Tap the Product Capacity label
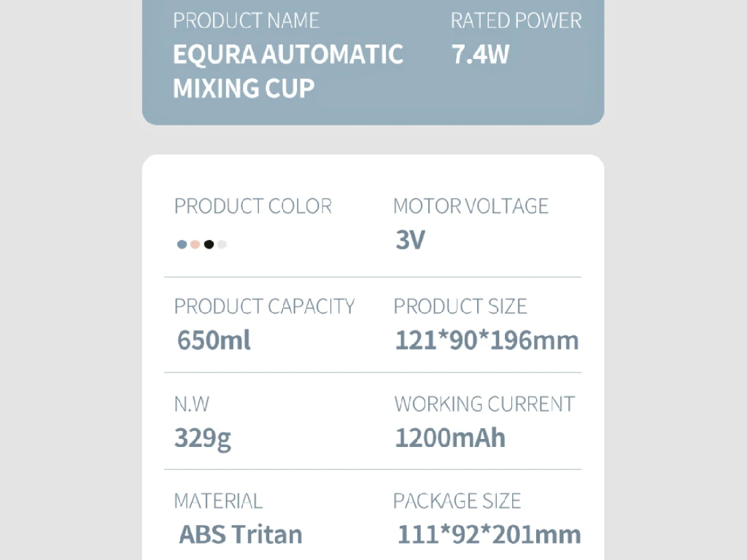The height and width of the screenshot is (560, 747). (x=264, y=306)
